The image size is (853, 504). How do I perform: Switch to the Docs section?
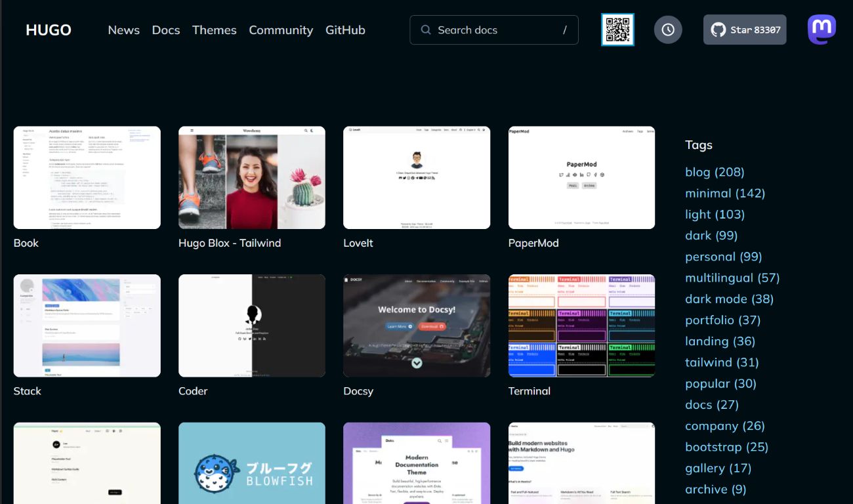165,30
